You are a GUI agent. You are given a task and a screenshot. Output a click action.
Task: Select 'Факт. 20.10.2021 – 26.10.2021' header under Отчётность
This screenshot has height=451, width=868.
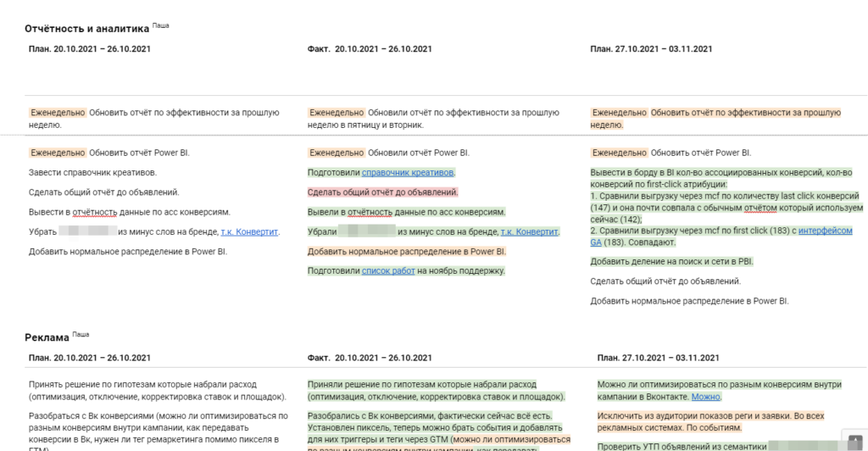point(370,48)
